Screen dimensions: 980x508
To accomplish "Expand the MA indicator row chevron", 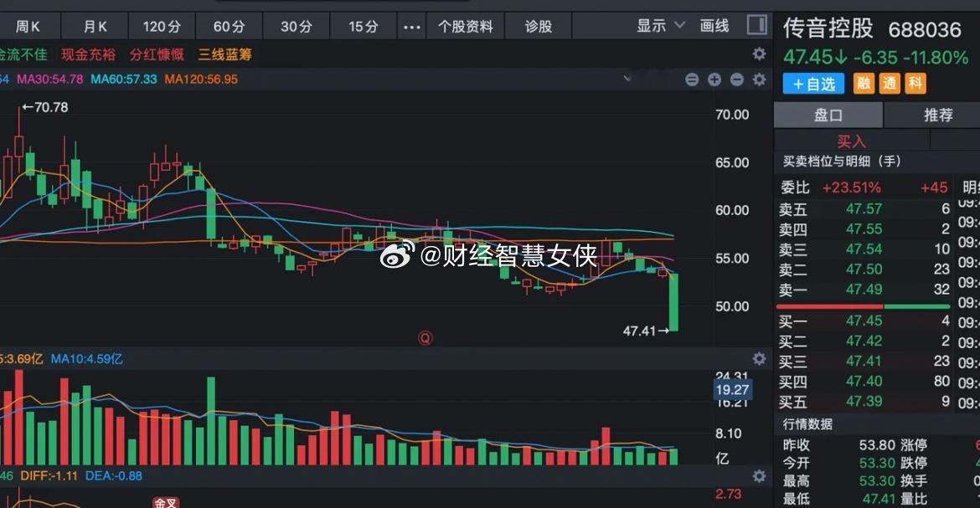I will 627,79.
